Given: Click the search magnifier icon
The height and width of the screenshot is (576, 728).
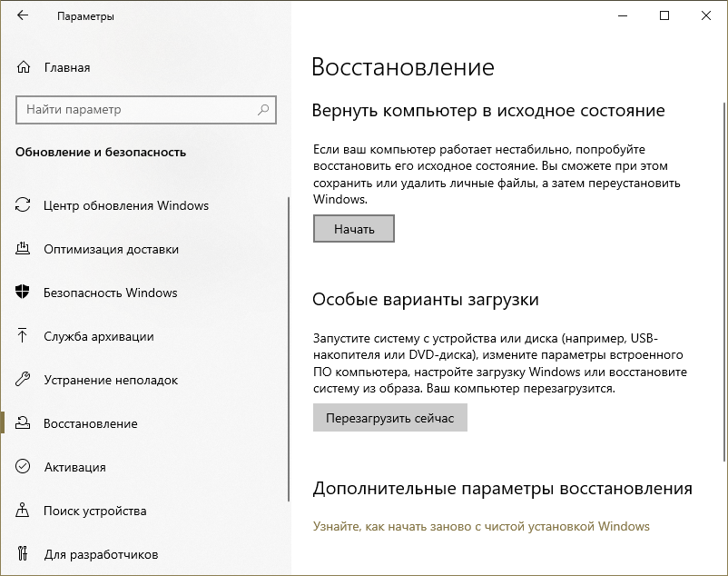Looking at the screenshot, I should [263, 109].
